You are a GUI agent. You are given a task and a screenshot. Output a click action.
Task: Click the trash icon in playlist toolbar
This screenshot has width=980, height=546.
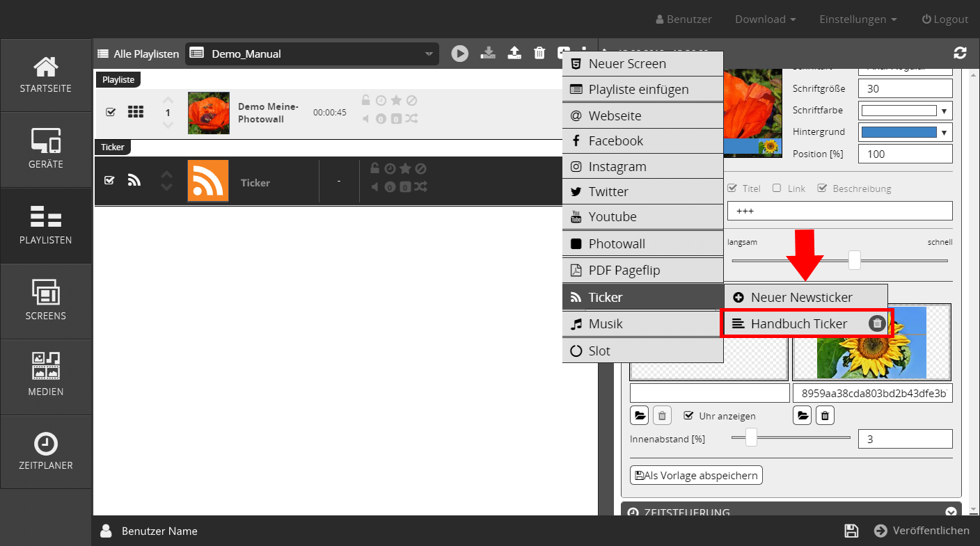[539, 54]
